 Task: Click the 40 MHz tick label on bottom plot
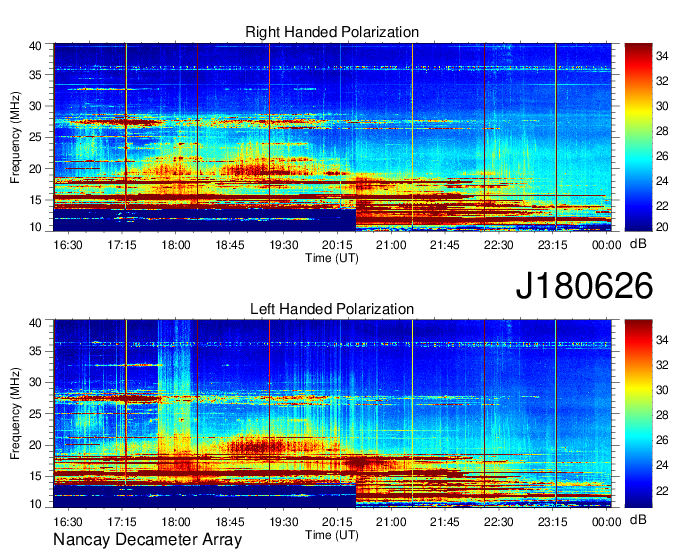(x=35, y=323)
